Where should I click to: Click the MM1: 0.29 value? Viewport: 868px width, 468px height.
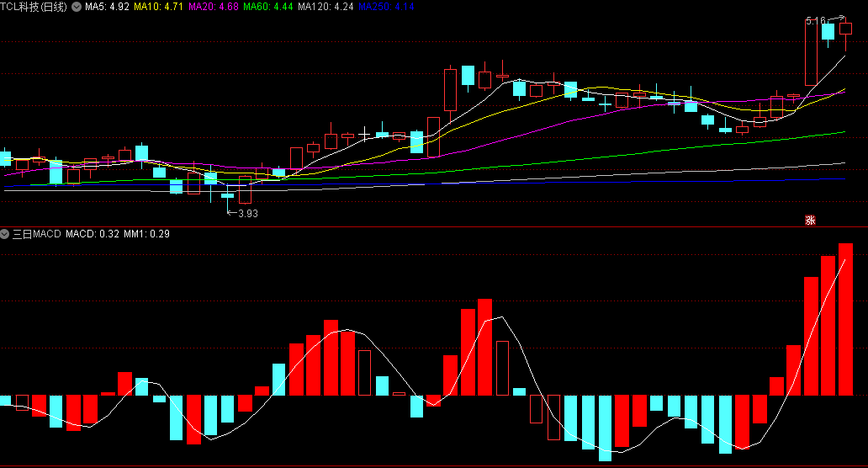(146, 234)
